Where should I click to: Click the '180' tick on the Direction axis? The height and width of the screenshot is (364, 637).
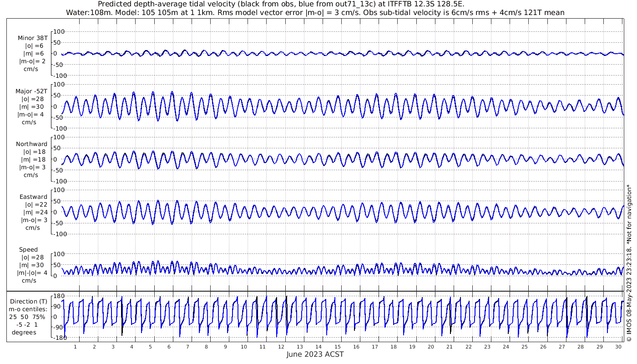pyautogui.click(x=59, y=296)
